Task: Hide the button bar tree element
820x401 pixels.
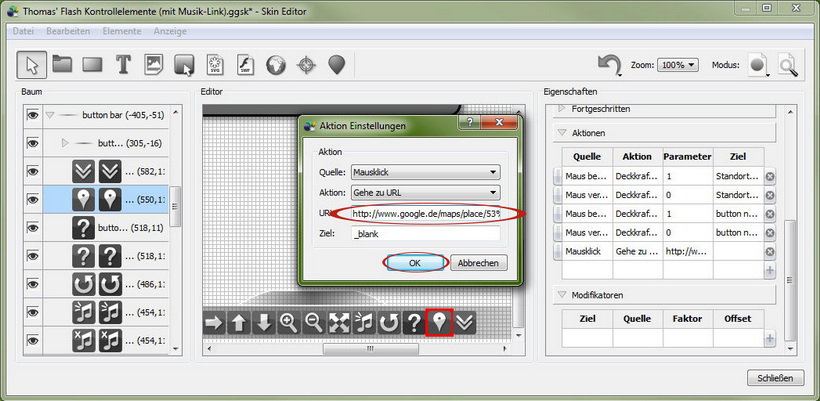Action: point(32,115)
